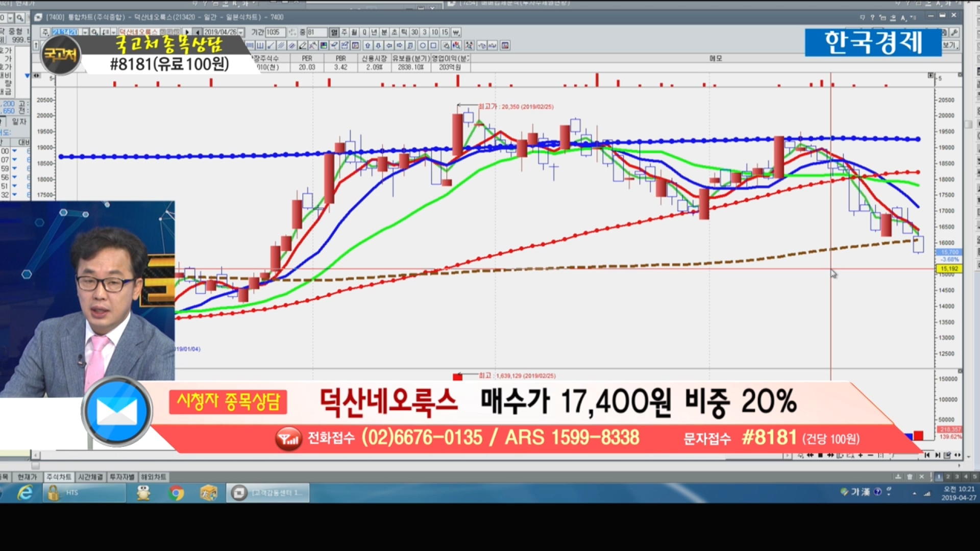Screen dimensions: 980x551
Task: Select the pencil drawing tool icon
Action: coord(303,45)
